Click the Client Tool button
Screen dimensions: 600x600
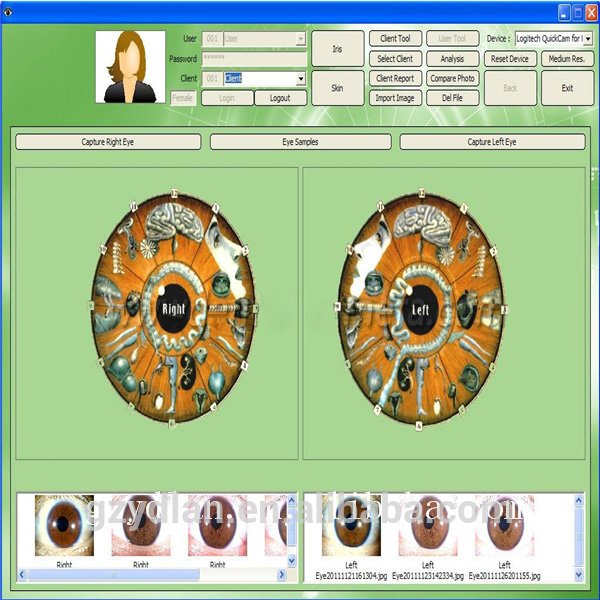tap(395, 38)
